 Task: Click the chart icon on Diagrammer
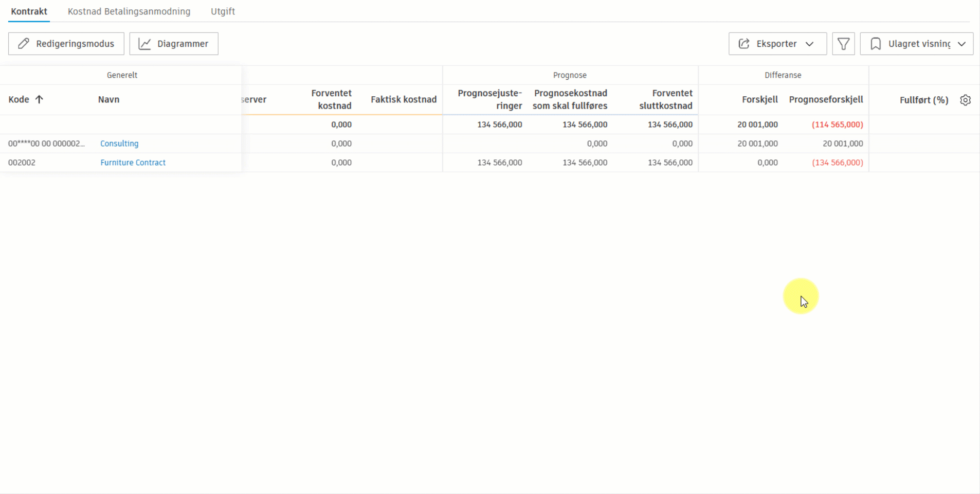[x=145, y=44]
